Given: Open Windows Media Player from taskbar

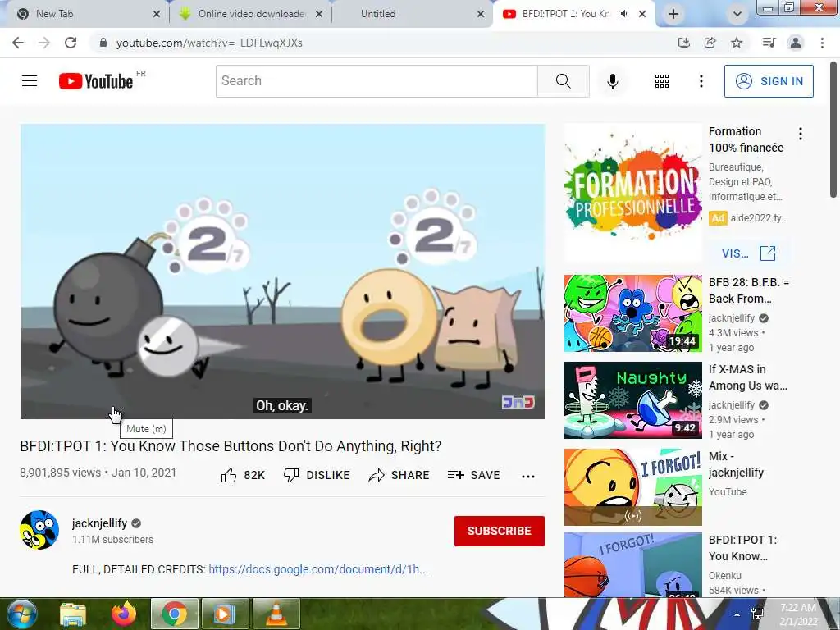Looking at the screenshot, I should (225, 614).
